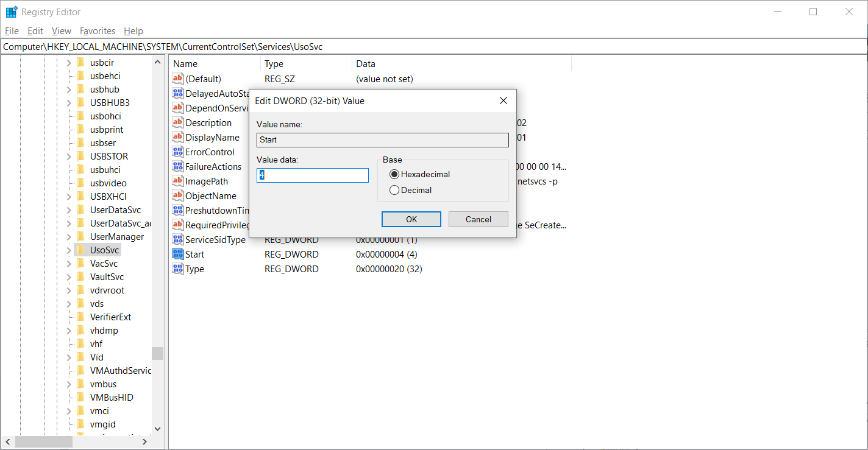Image resolution: width=868 pixels, height=450 pixels.
Task: Select the VacSvc key
Action: click(x=104, y=263)
